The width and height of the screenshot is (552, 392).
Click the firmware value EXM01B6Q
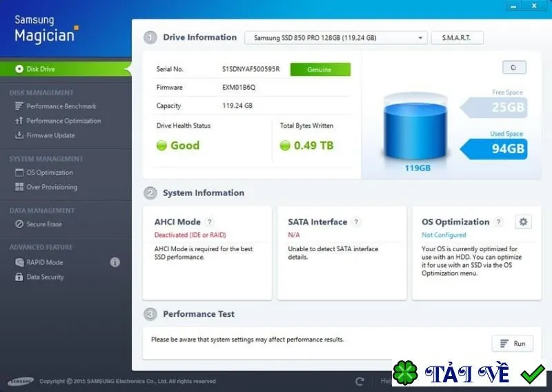point(239,88)
